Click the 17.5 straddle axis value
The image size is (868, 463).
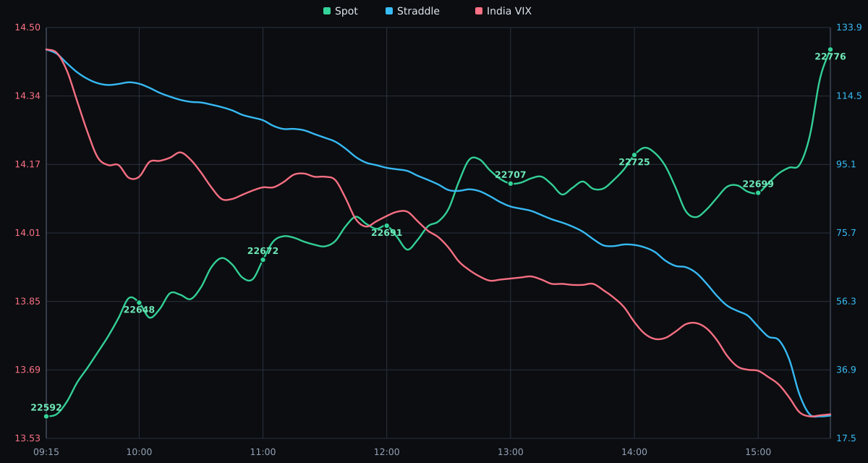[x=846, y=438]
